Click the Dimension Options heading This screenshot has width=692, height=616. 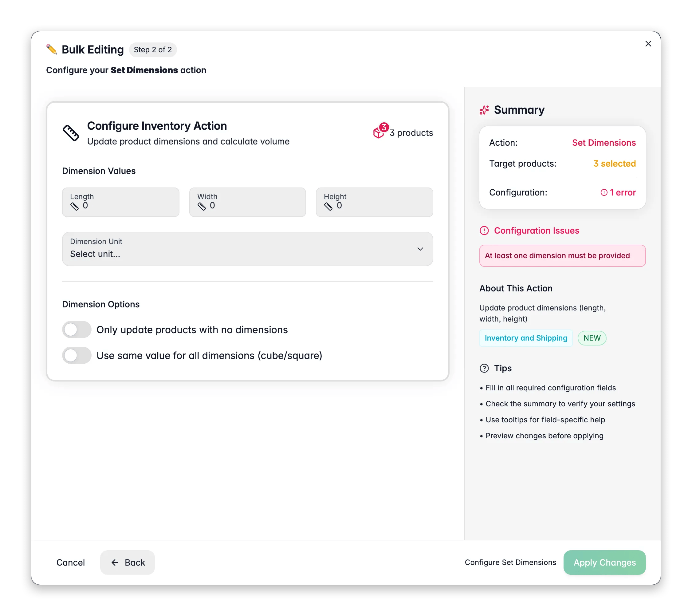[100, 304]
